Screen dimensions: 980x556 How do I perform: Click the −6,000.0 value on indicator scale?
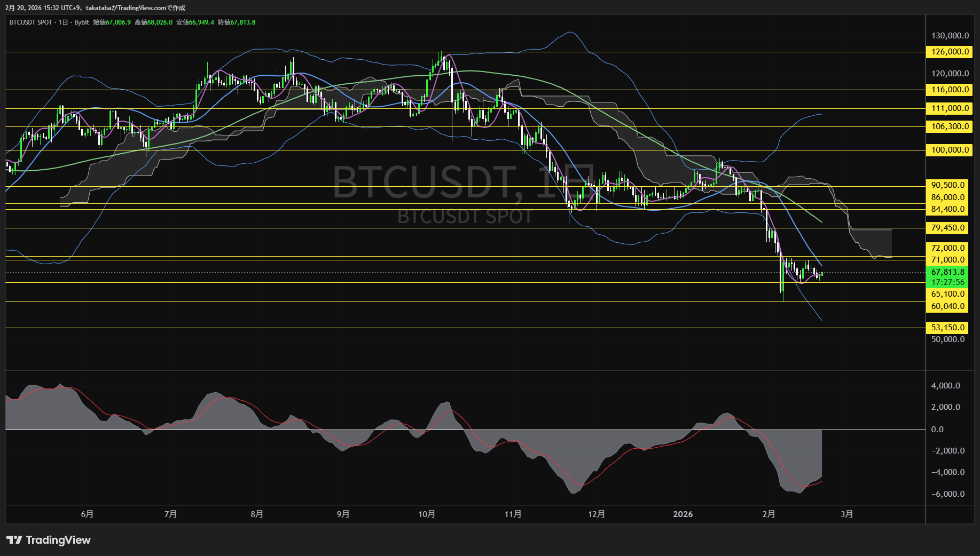948,494
